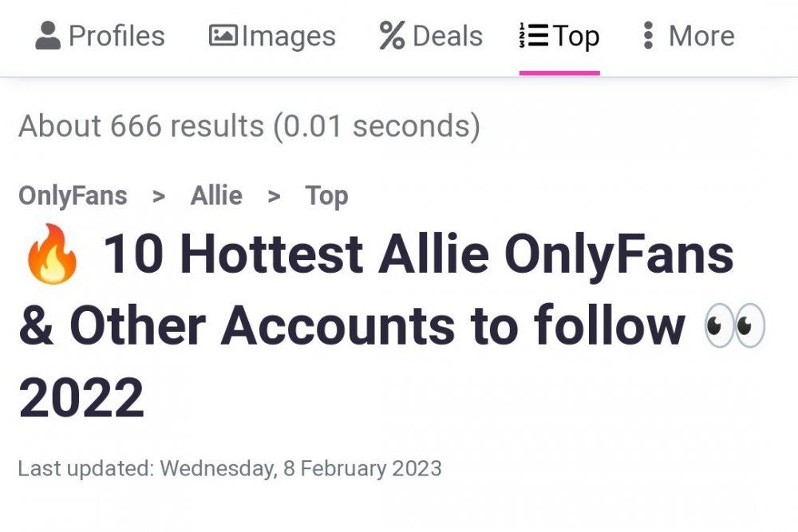Click the Images picture icon
Screen dimensions: 798x532
(223, 36)
